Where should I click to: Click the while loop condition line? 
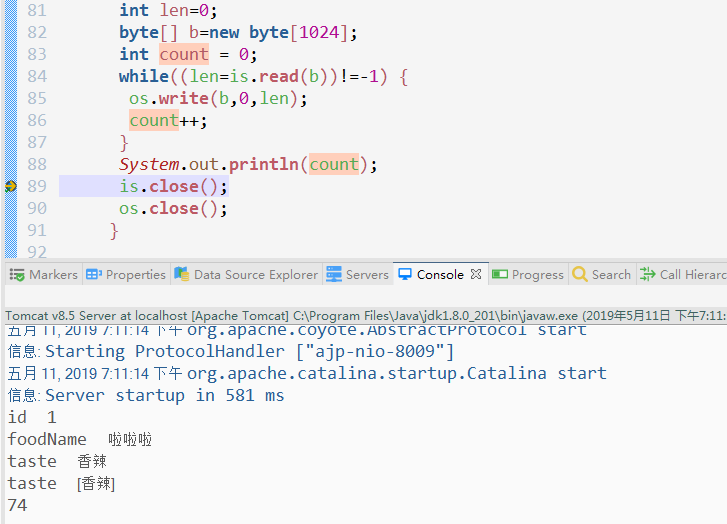pos(263,76)
